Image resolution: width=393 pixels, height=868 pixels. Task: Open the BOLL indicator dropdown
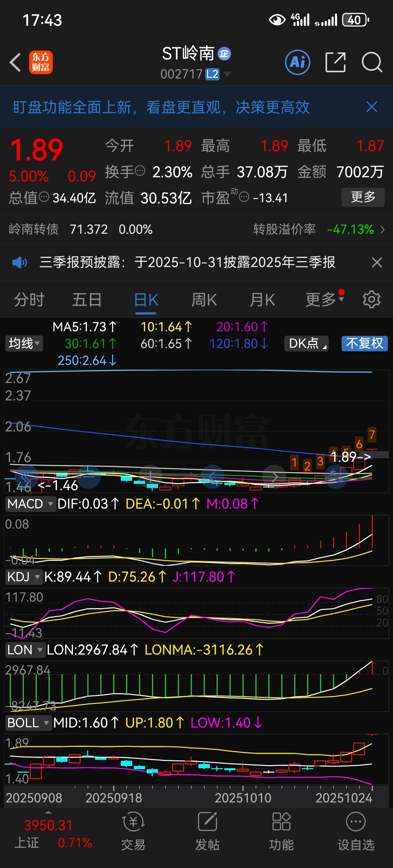28,722
